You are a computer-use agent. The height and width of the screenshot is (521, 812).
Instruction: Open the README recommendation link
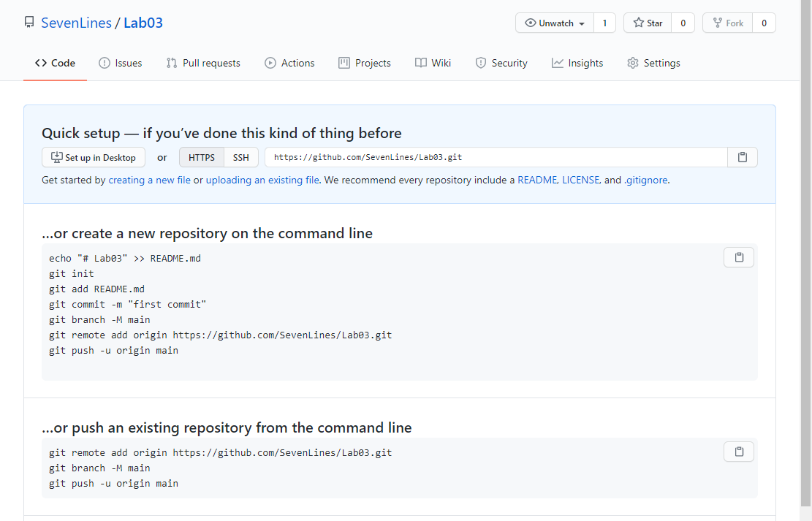[537, 180]
